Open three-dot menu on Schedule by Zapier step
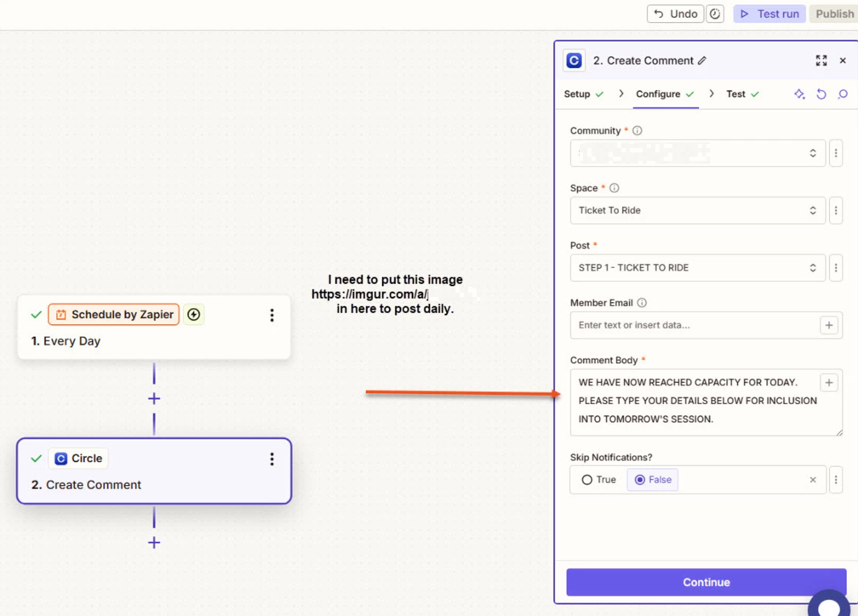858x616 pixels. (x=272, y=315)
